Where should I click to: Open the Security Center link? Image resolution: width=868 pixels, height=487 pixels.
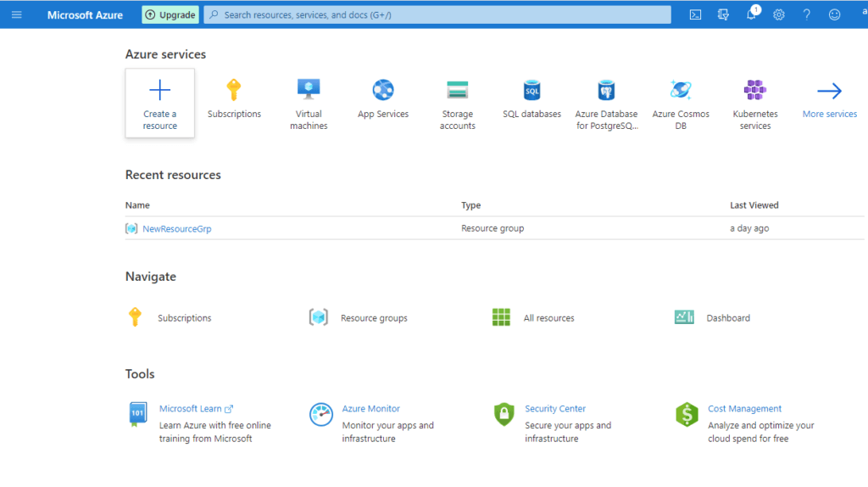554,408
